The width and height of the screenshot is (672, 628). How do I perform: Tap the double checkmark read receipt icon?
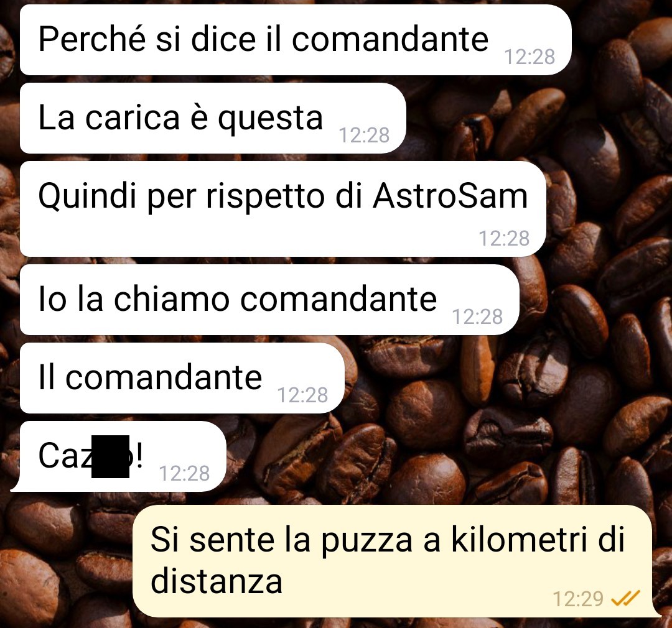[625, 598]
